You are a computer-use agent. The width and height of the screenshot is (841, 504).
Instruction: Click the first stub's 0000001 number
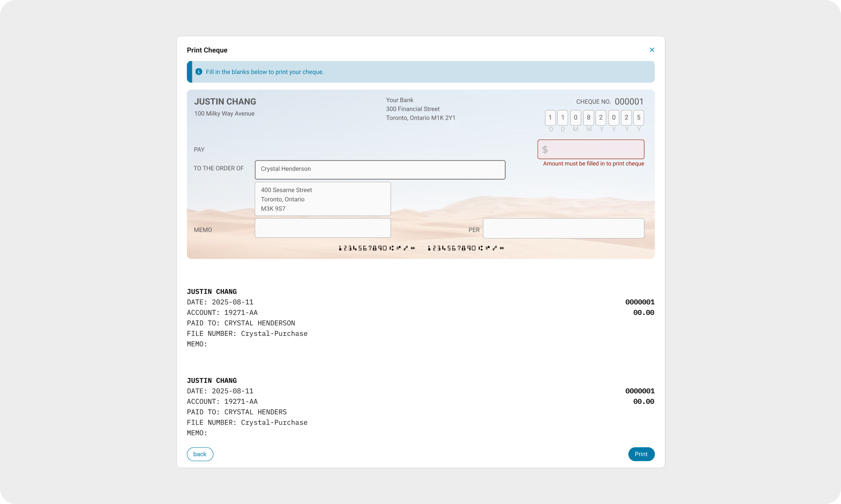tap(639, 302)
